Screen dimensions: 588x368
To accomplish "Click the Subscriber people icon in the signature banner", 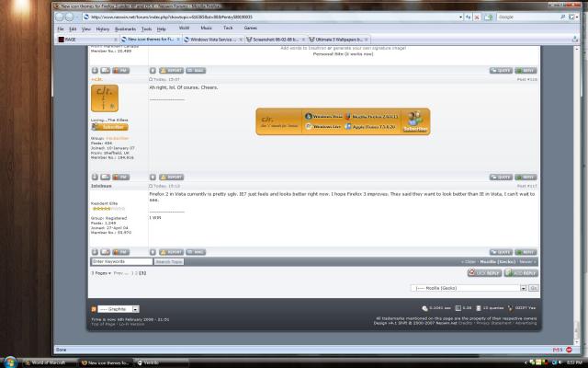I will coord(414,121).
